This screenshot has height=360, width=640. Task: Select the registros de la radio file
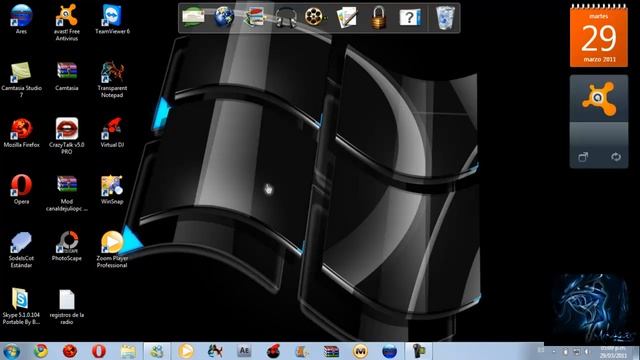[67, 307]
